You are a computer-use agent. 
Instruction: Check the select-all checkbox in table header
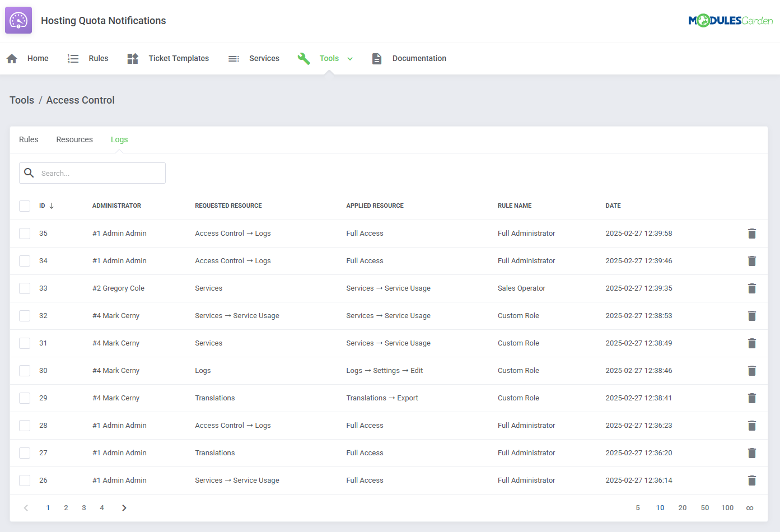point(25,206)
